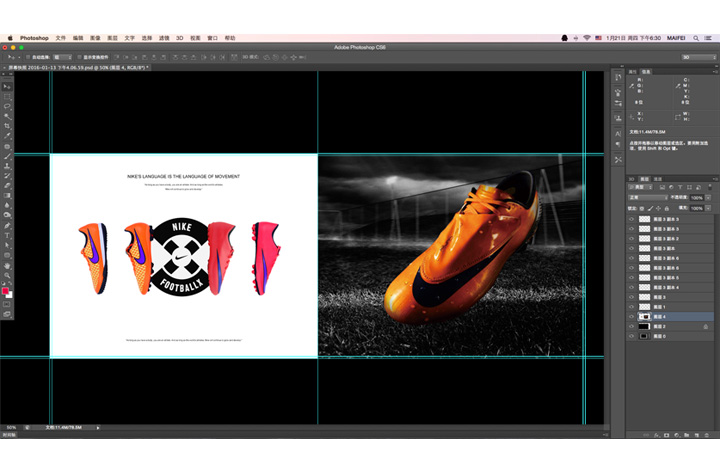Click the opacity 100% value field
Viewport: 720px width, 471px height.
click(x=697, y=197)
